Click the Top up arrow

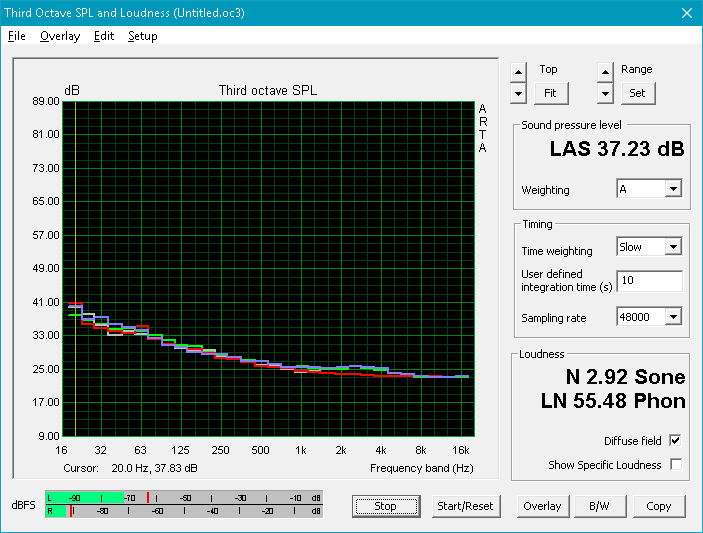[518, 72]
